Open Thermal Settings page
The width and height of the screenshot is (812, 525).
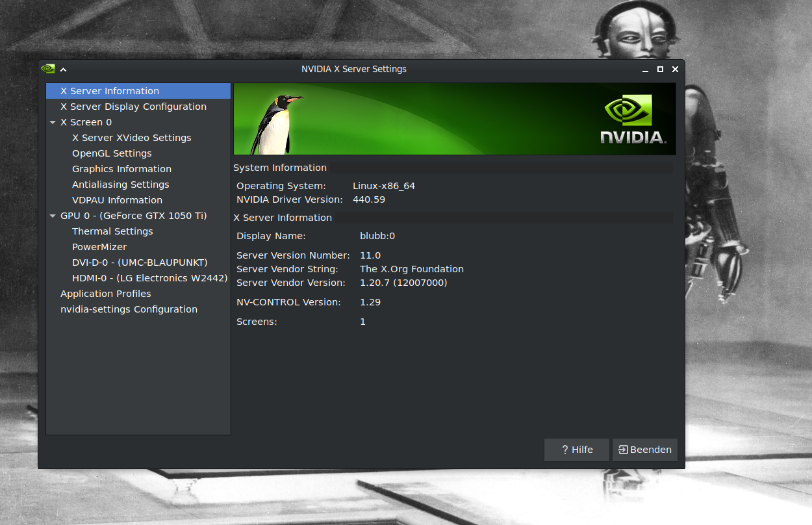point(112,231)
